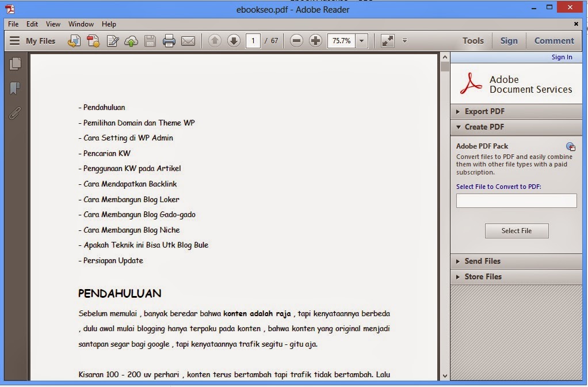Image resolution: width=588 pixels, height=387 pixels.
Task: Click 'Cara Setting di WP Admin' line
Action: 125,138
